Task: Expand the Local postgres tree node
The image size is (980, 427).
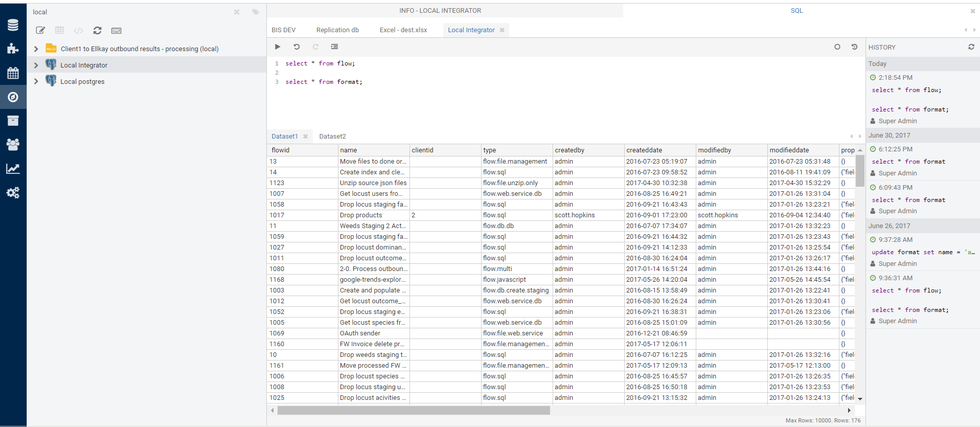Action: click(36, 82)
